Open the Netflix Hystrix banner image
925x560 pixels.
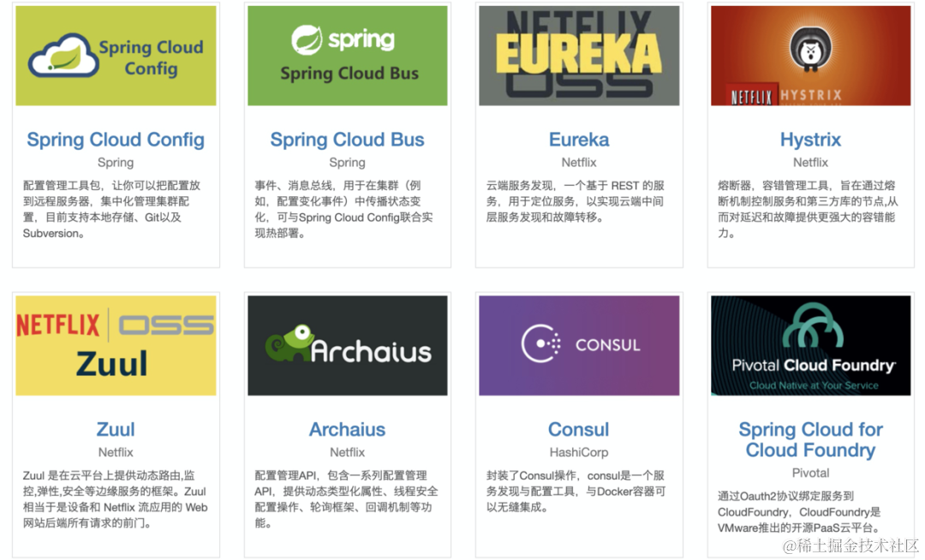pos(810,56)
